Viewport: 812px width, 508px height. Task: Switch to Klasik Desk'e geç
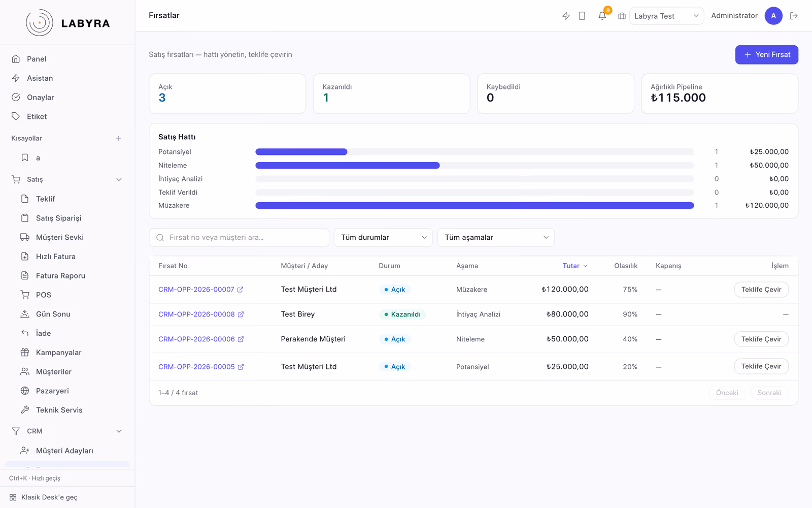click(49, 497)
